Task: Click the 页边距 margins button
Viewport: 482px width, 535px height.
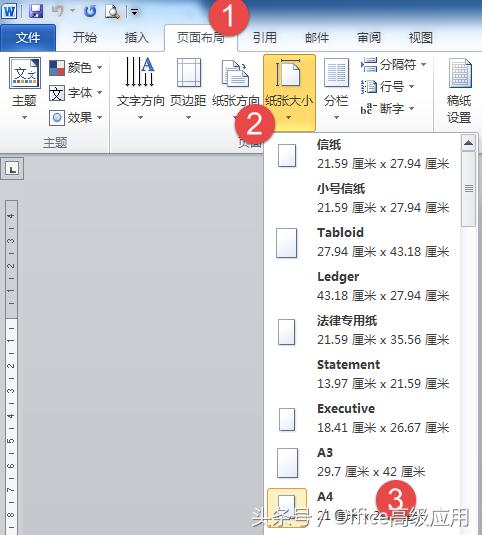Action: click(x=188, y=89)
